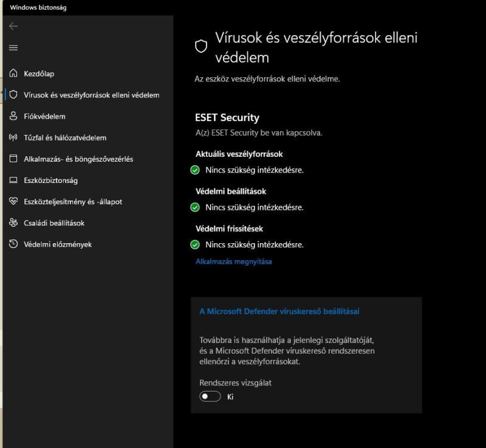Image resolution: width=486 pixels, height=448 pixels.
Task: Open Védelmi előzmények clock icon
Action: [x=13, y=244]
